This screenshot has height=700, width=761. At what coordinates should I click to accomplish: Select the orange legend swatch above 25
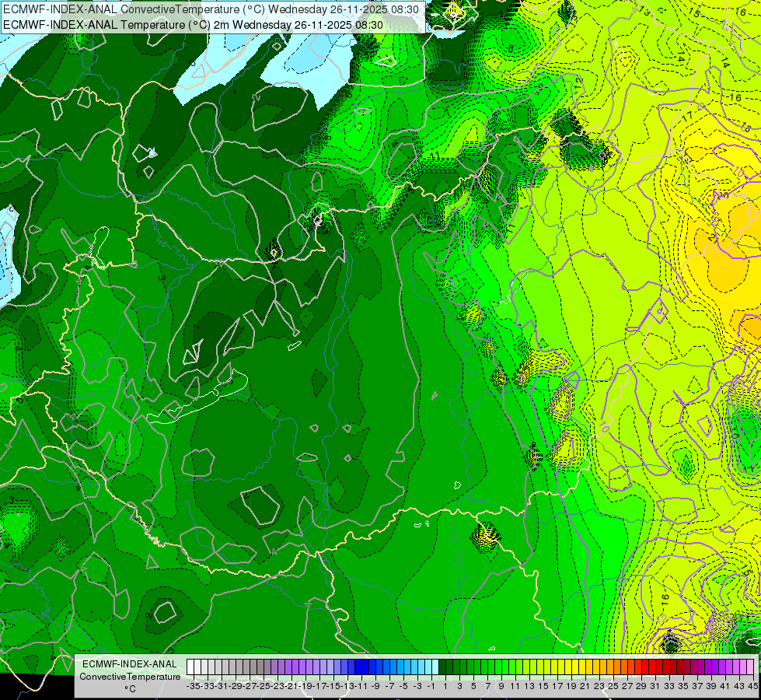click(x=611, y=667)
